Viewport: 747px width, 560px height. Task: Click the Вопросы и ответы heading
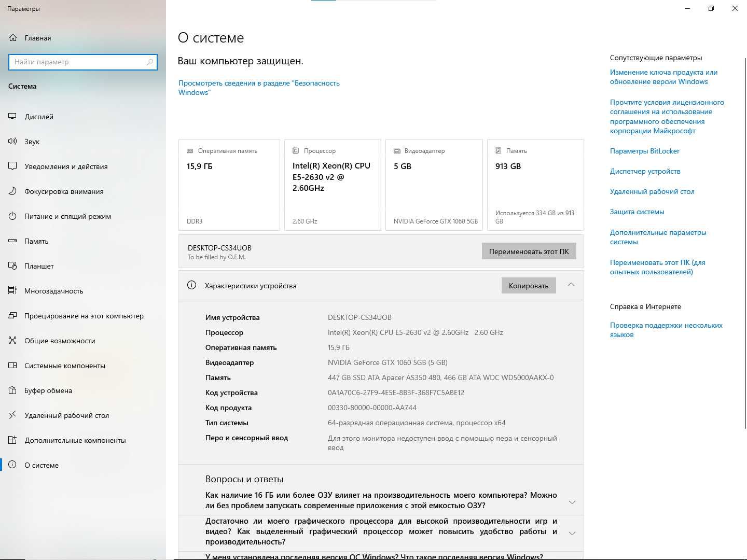pyautogui.click(x=244, y=479)
